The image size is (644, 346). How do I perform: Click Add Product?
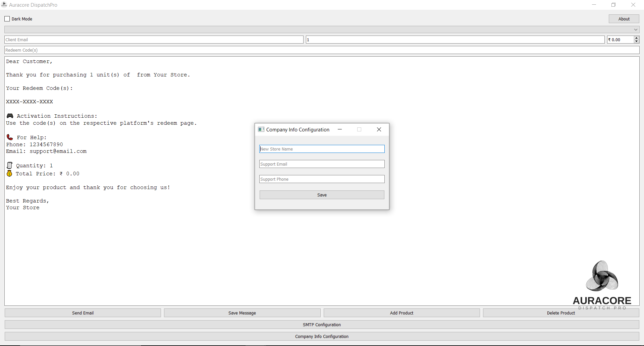click(401, 313)
